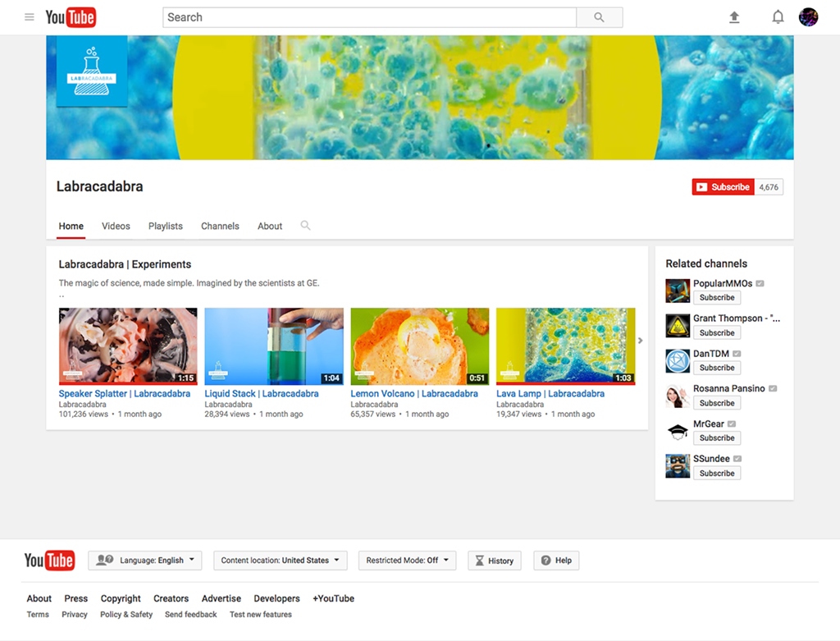
Task: Click the MrGear channel name
Action: click(x=708, y=424)
